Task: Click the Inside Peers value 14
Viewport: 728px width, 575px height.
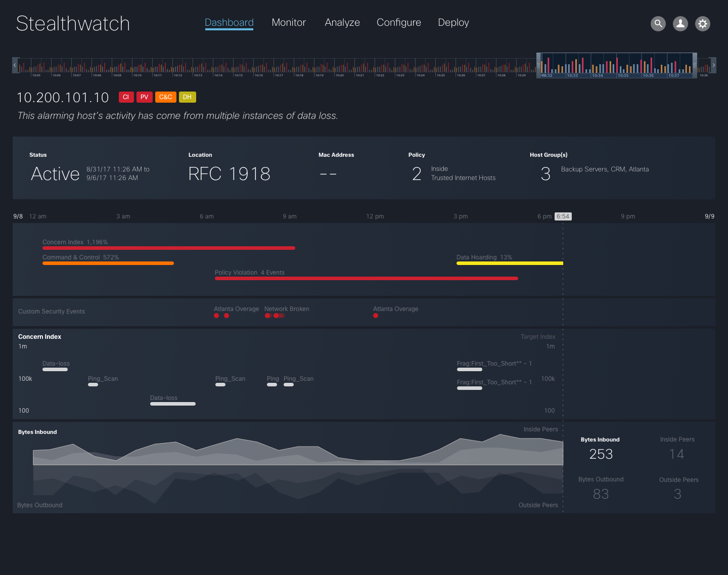Action: [x=677, y=454]
